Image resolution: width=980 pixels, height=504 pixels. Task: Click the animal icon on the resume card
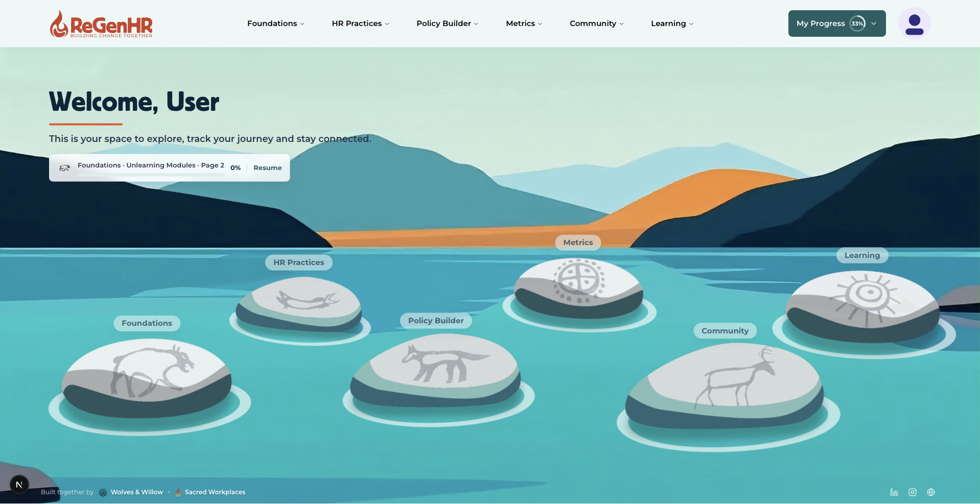tap(64, 167)
